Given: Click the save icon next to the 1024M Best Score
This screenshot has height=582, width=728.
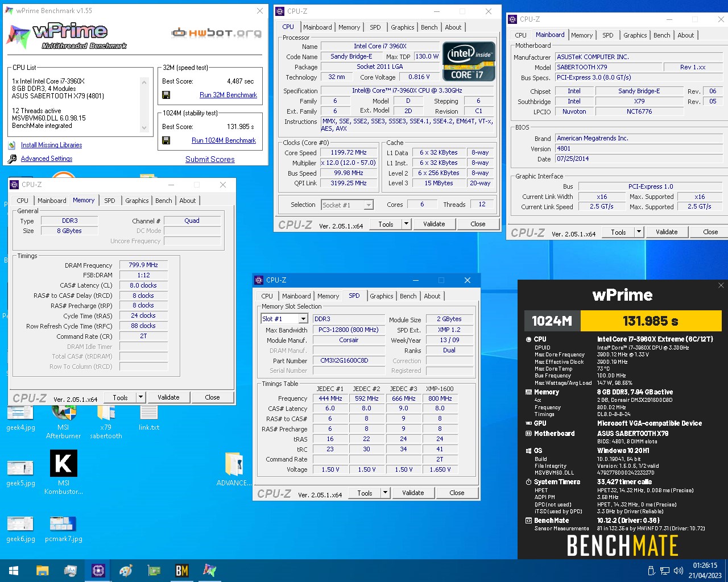Looking at the screenshot, I should click(x=166, y=140).
